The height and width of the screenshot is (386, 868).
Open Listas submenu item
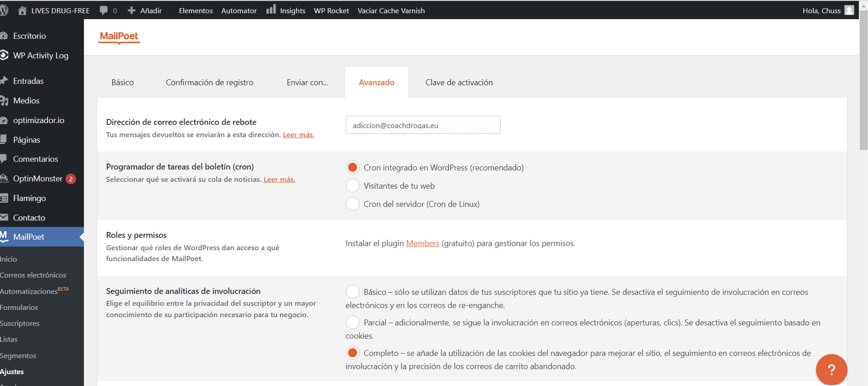9,339
